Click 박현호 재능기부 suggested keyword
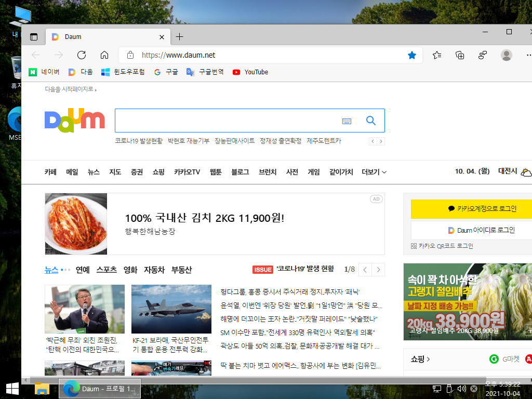The width and height of the screenshot is (532, 399). coord(189,141)
